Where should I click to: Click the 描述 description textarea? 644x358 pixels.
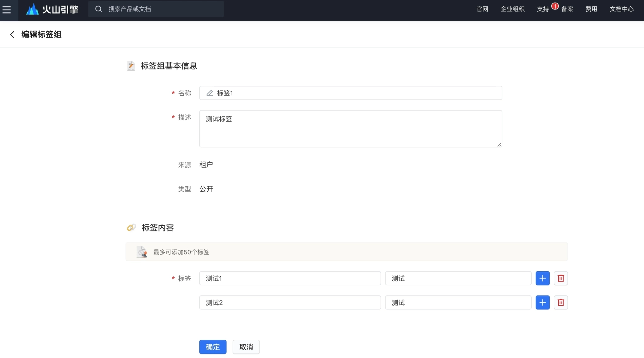click(350, 128)
